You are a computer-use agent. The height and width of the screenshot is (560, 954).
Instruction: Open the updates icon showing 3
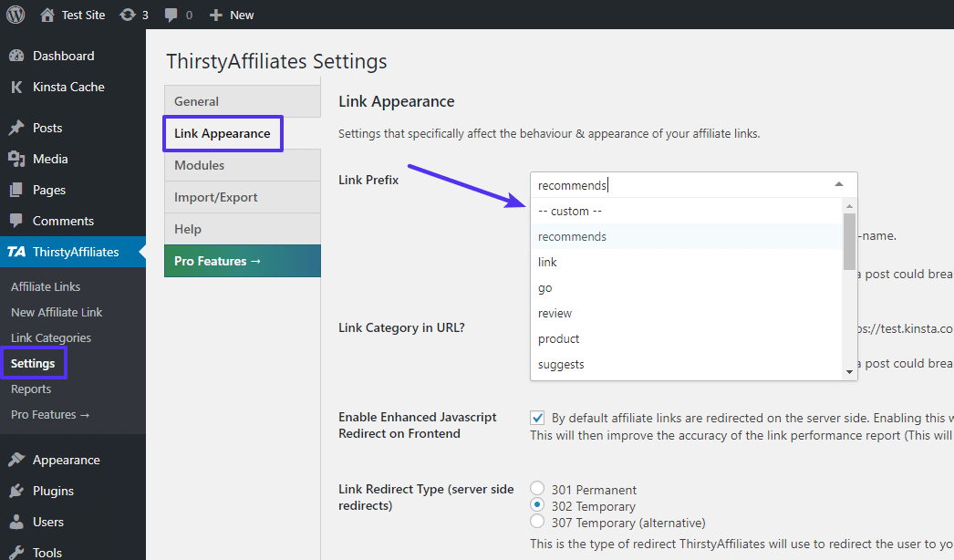[128, 15]
